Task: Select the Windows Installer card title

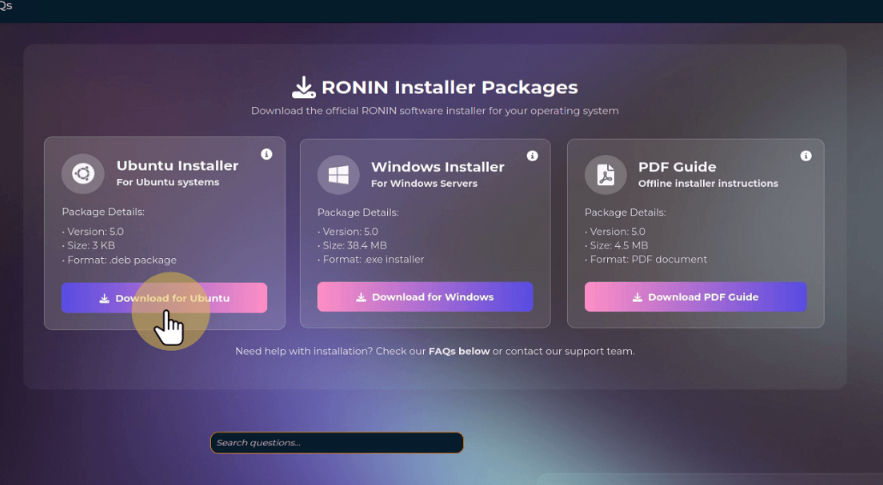Action: tap(437, 167)
